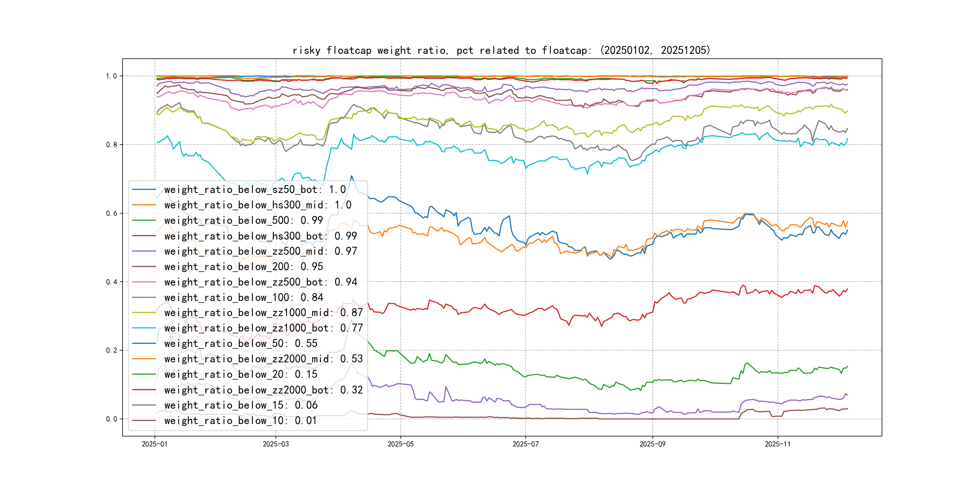Click legend entry weight_ratio_below_zz500_mid
This screenshot has width=980, height=490.
(x=260, y=251)
